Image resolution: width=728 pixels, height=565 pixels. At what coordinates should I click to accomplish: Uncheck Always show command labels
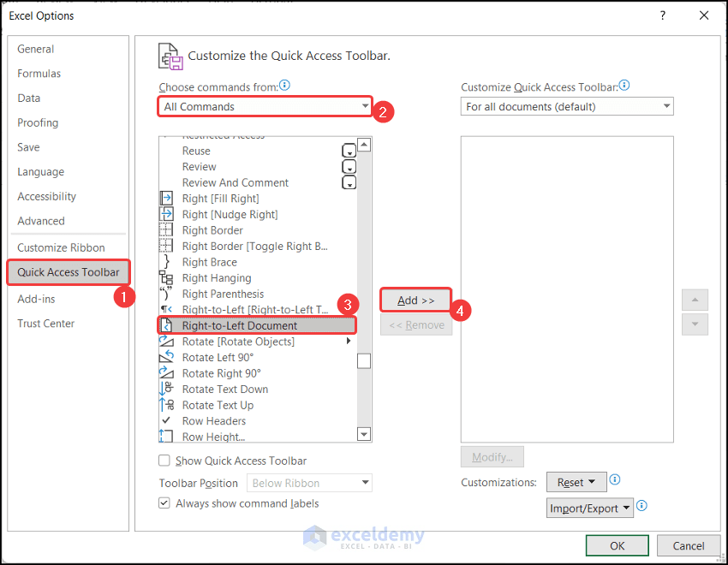click(x=164, y=503)
